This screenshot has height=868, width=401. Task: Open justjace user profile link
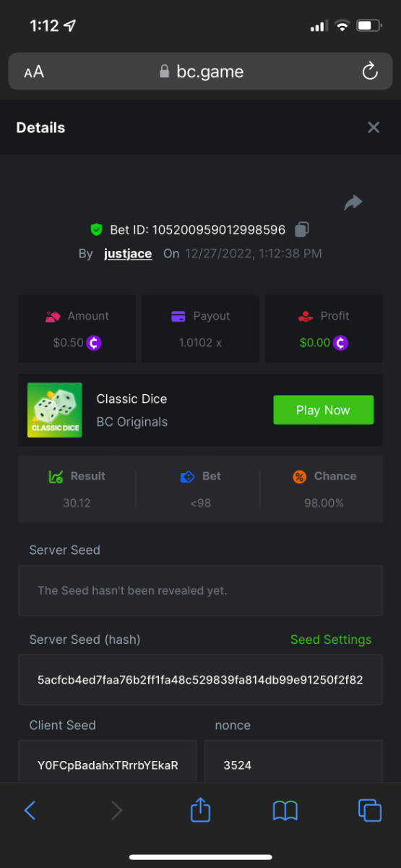pos(128,254)
